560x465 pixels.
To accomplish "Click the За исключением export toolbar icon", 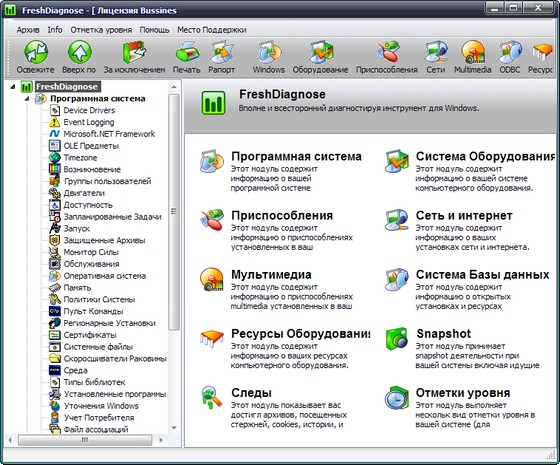I will click(x=134, y=52).
